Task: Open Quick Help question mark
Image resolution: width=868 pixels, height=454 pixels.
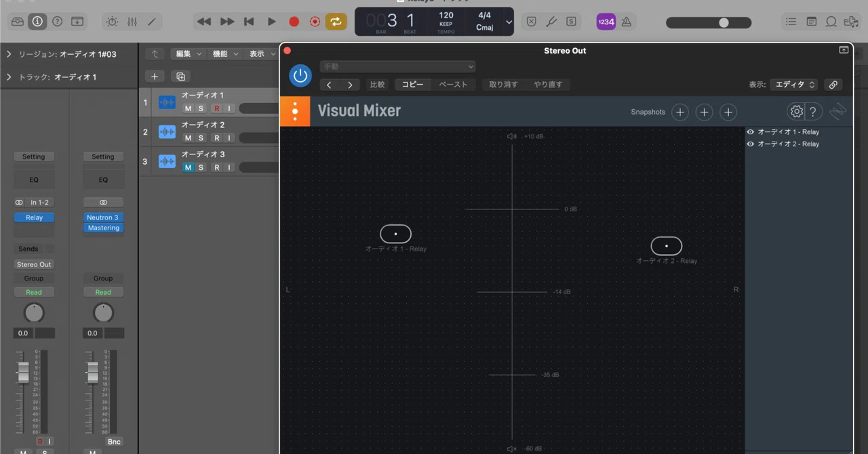Action: [x=57, y=22]
